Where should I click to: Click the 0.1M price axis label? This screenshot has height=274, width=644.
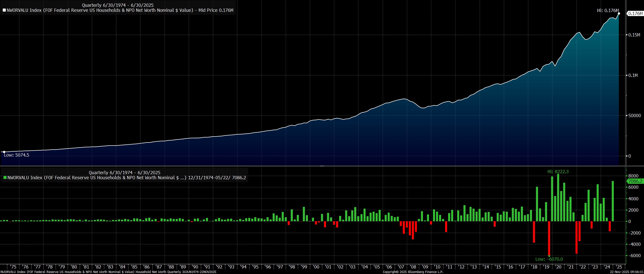coord(633,75)
